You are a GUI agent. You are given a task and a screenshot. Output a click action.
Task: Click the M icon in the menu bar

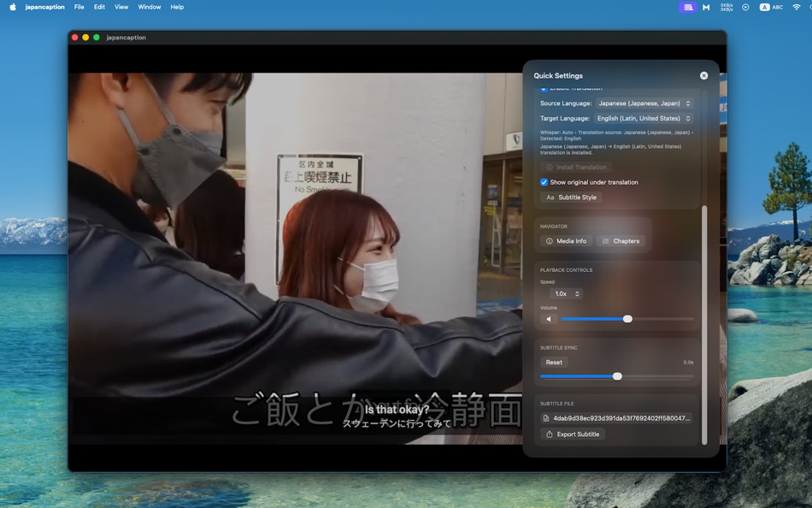pos(705,7)
